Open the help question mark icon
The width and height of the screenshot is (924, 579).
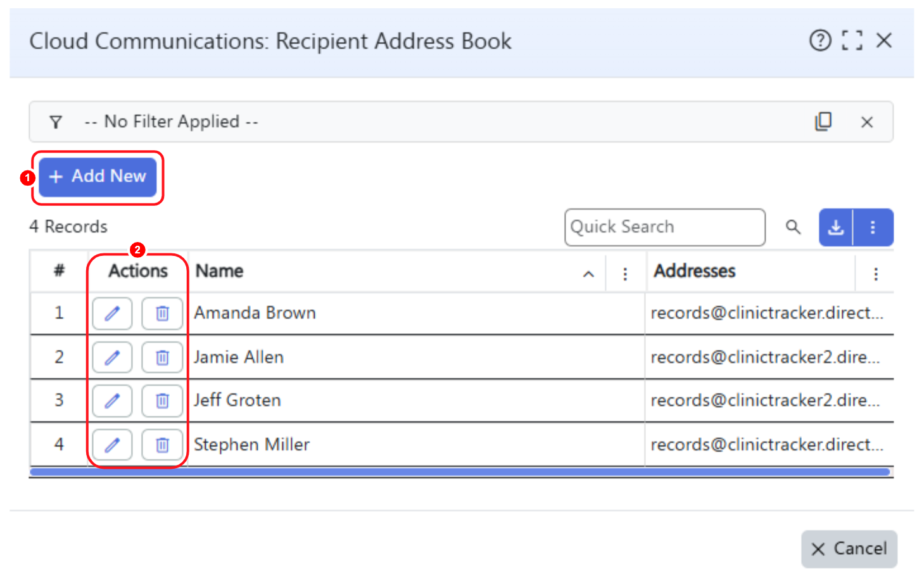(x=820, y=41)
